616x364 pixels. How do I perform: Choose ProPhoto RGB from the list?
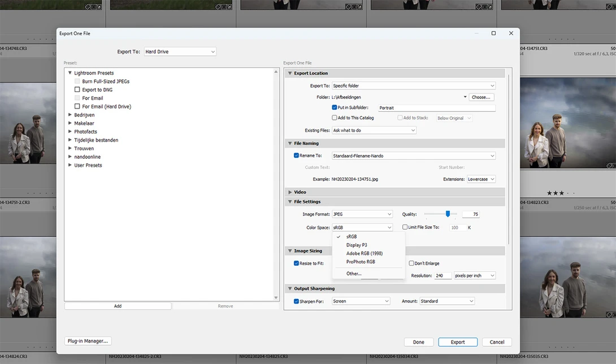click(361, 262)
